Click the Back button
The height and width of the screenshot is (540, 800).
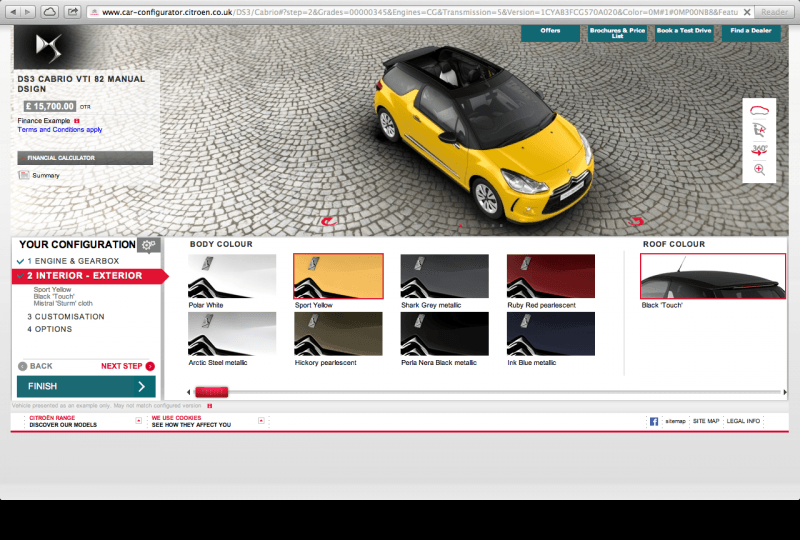pyautogui.click(x=35, y=366)
